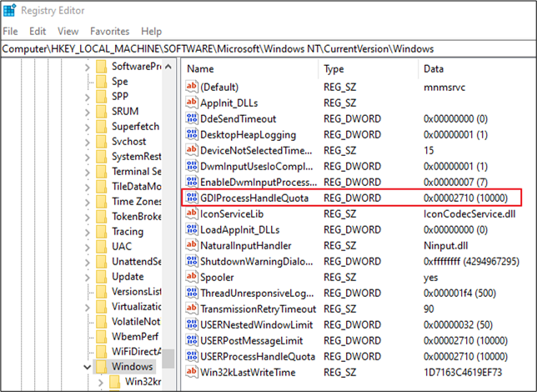
Task: Select the TokenBroke key in tree
Action: tap(136, 217)
